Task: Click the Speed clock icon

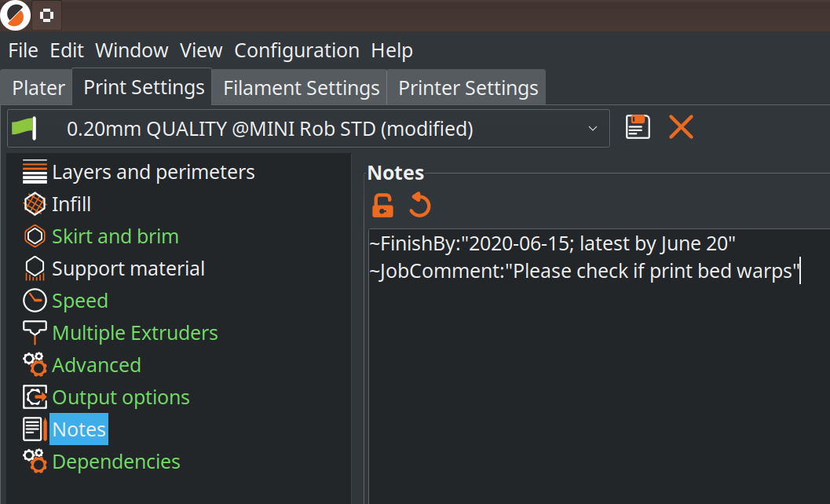Action: click(x=35, y=301)
